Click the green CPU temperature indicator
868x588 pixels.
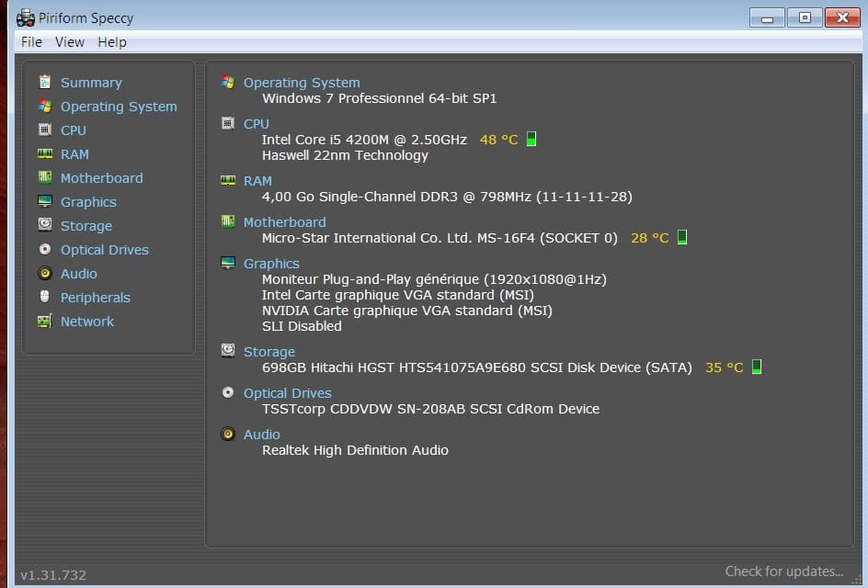[531, 140]
